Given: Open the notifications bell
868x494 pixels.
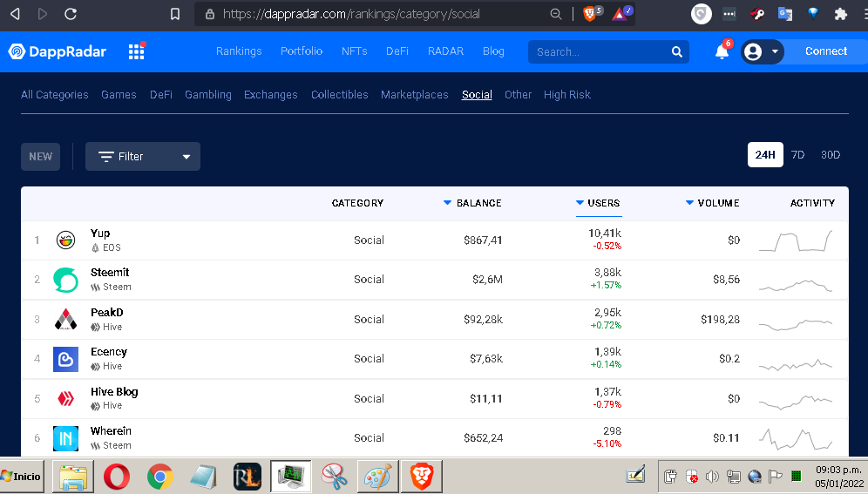Looking at the screenshot, I should click(x=722, y=51).
